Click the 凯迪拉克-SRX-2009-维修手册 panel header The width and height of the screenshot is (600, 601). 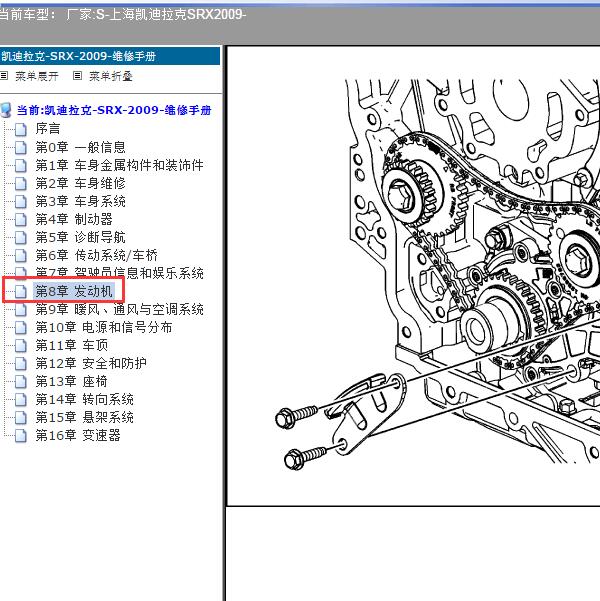click(x=110, y=56)
